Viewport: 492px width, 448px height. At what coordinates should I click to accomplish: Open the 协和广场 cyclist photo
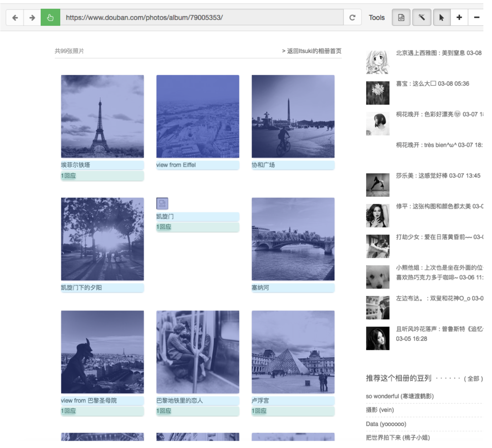[293, 116]
